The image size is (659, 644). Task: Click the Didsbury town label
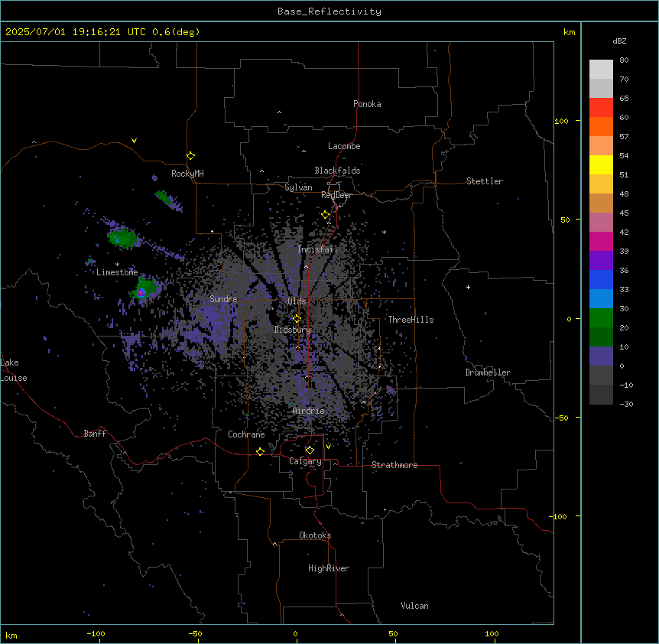click(x=293, y=330)
